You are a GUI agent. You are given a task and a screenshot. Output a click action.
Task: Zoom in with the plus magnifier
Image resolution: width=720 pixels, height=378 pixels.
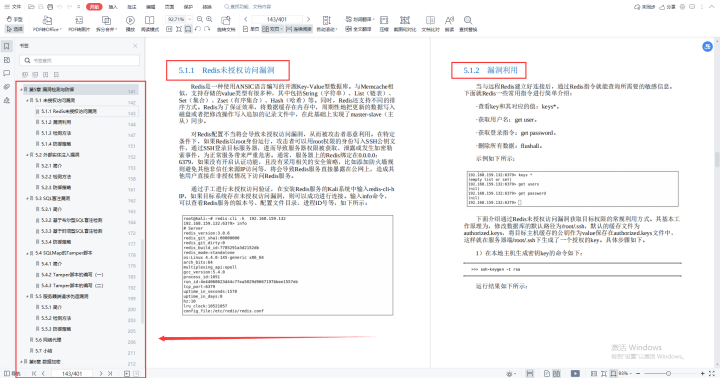click(x=209, y=19)
